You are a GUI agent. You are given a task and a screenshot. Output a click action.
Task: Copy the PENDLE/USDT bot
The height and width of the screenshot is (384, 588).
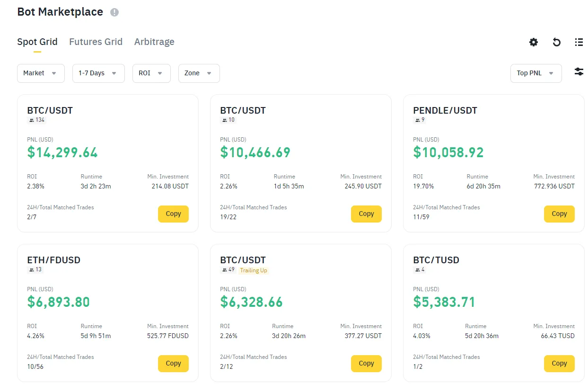click(559, 214)
